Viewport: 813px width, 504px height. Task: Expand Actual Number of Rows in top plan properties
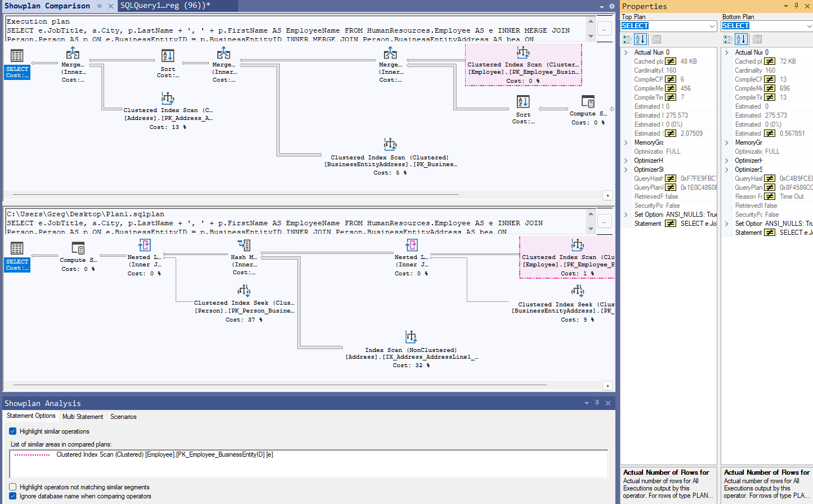pos(626,52)
